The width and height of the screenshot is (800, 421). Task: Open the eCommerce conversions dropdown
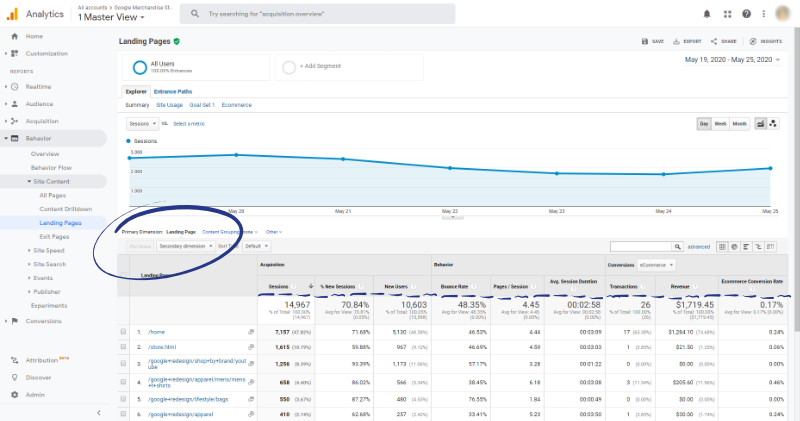coord(656,265)
